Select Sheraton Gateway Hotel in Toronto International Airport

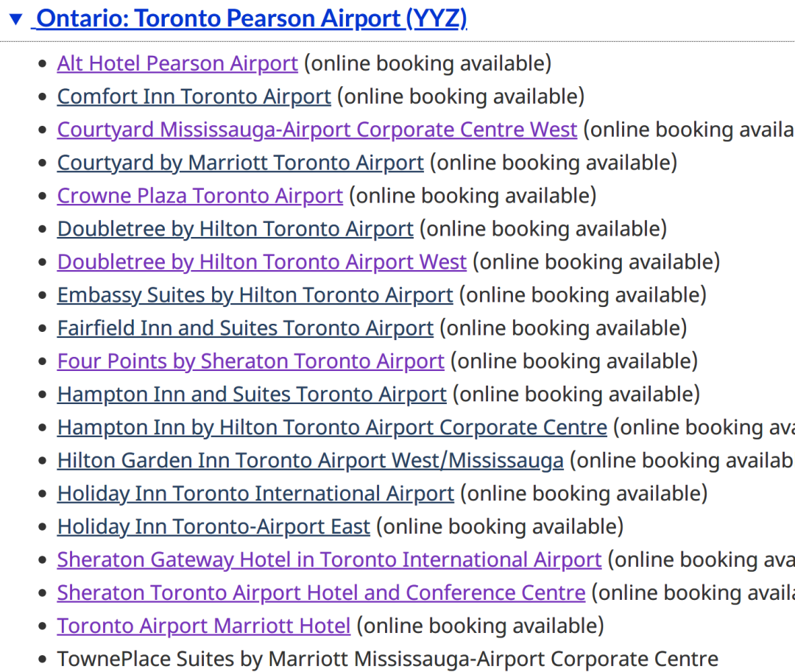330,559
